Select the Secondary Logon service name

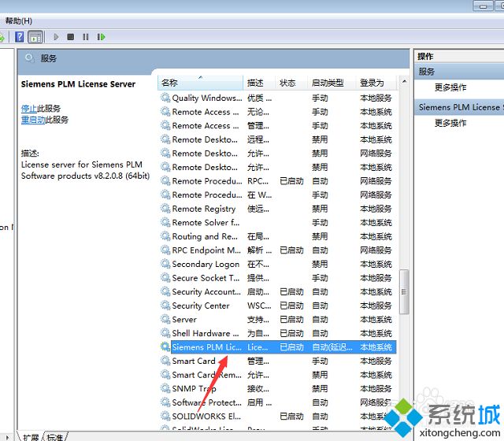(x=206, y=265)
